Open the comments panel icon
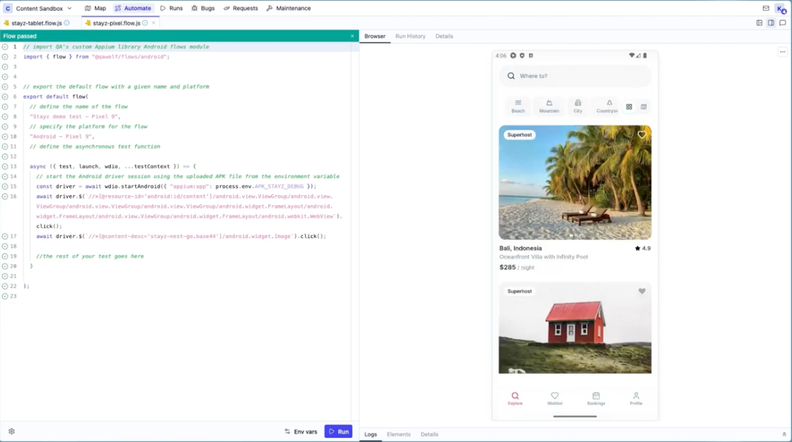The width and height of the screenshot is (792, 442). (782, 22)
